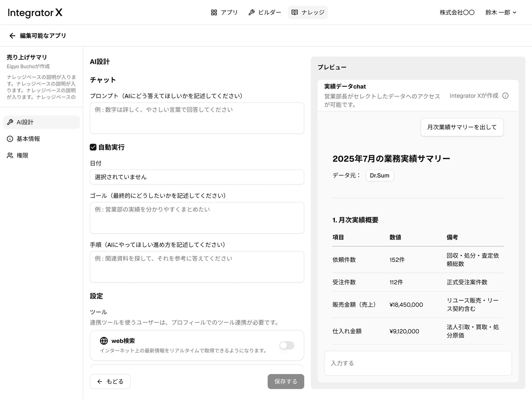The width and height of the screenshot is (532, 399).
Task: Click the 数値 column header
Action: [x=395, y=237]
